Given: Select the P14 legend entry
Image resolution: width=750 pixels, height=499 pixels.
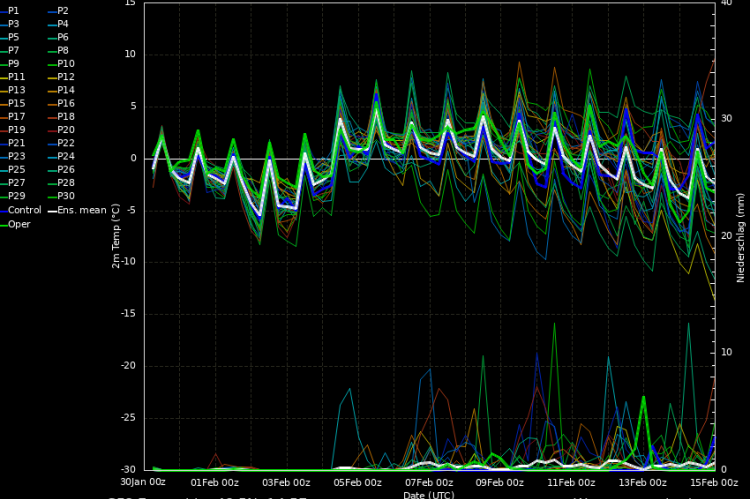Looking at the screenshot, I should coord(65,90).
